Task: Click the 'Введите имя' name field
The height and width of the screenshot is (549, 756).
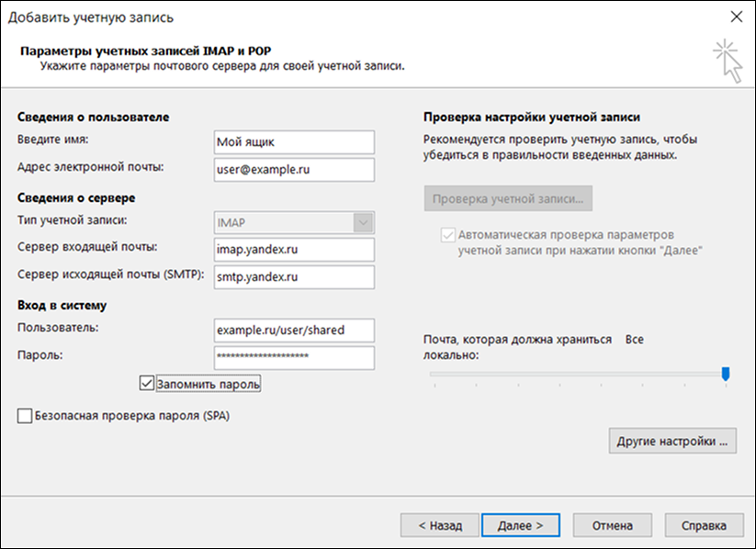Action: click(293, 141)
